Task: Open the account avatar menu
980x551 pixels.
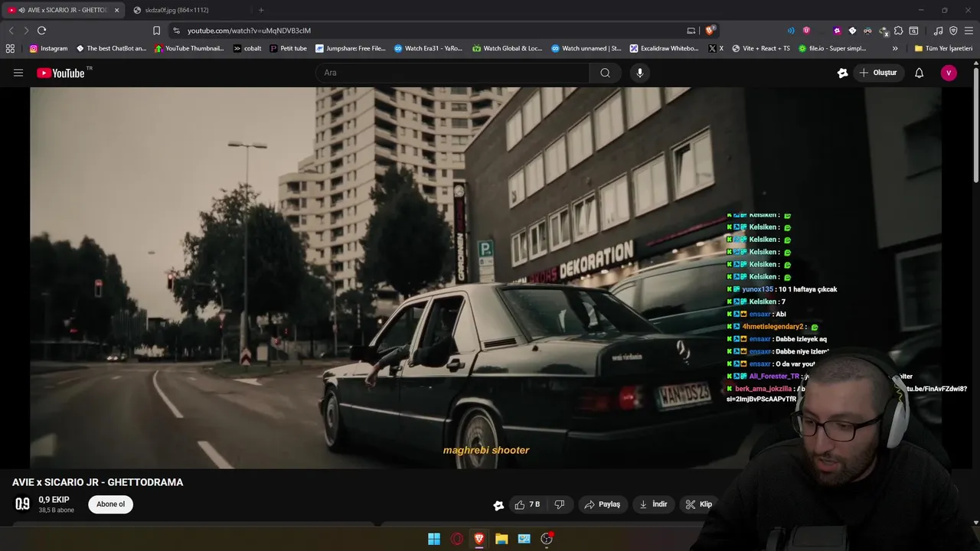Action: pos(949,73)
